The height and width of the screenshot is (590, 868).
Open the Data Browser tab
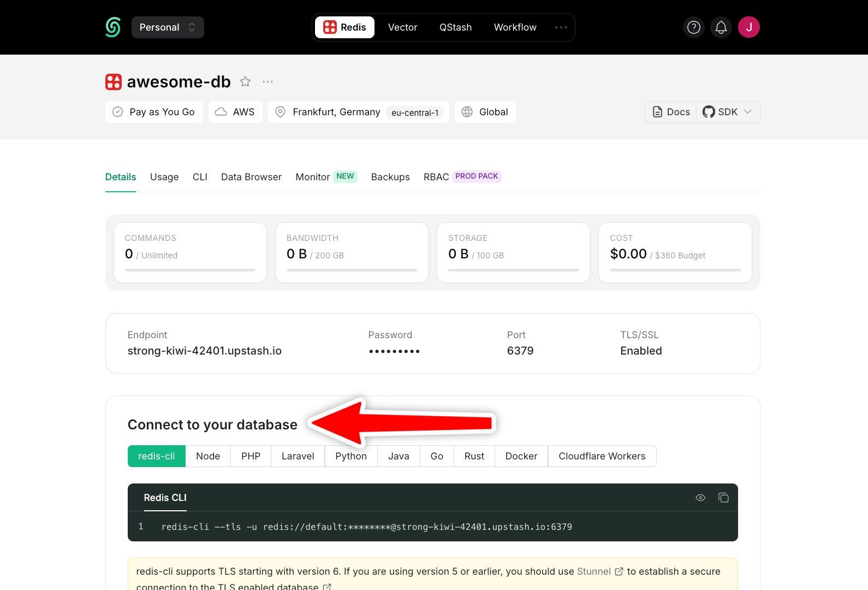coord(251,177)
